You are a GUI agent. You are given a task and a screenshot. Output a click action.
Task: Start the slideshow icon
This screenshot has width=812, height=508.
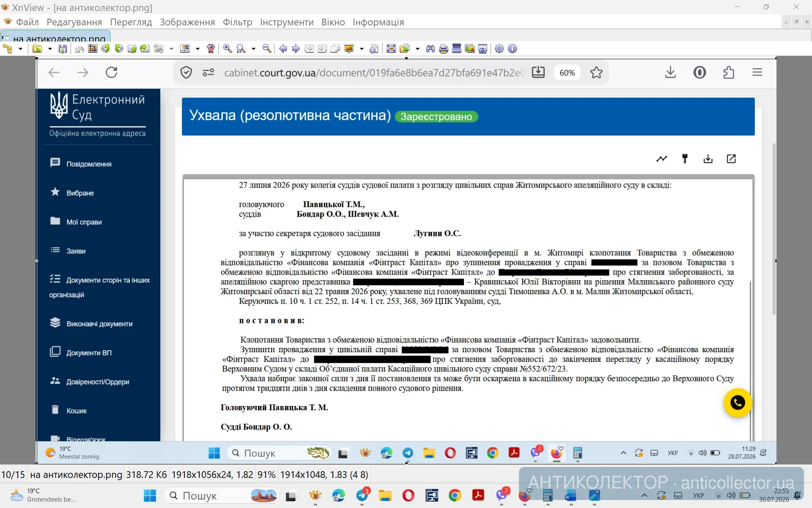349,49
